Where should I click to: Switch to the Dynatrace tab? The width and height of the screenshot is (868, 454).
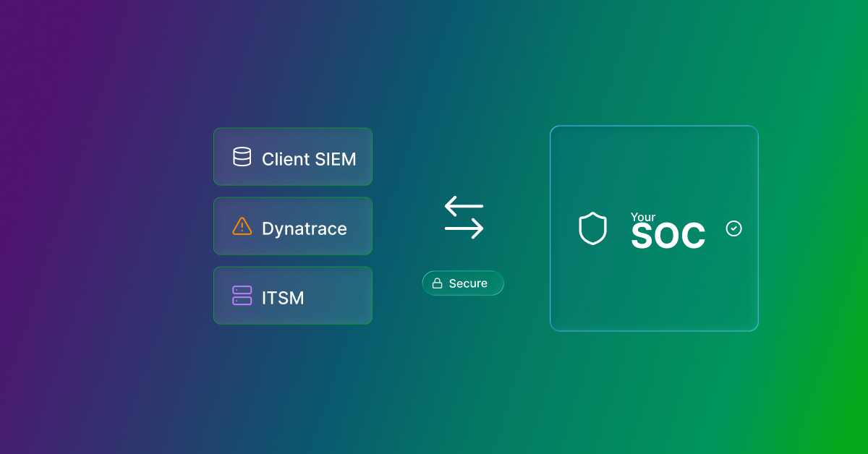pos(292,226)
